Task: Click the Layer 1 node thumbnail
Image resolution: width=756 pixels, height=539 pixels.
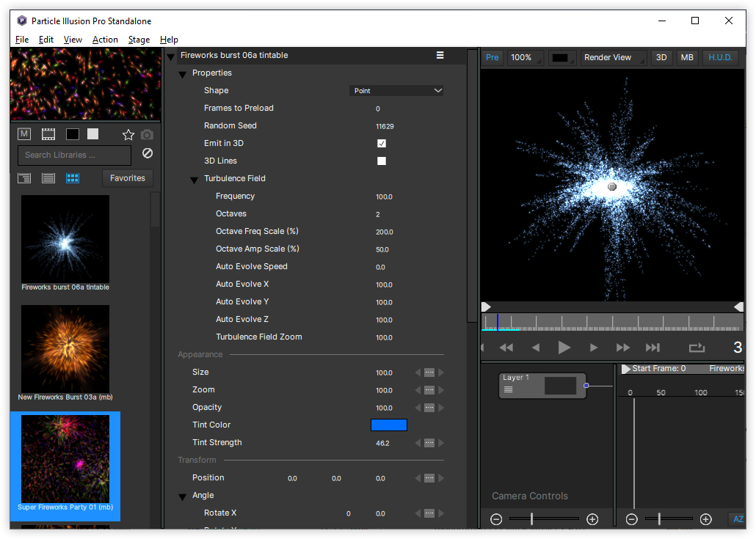Action: (560, 386)
